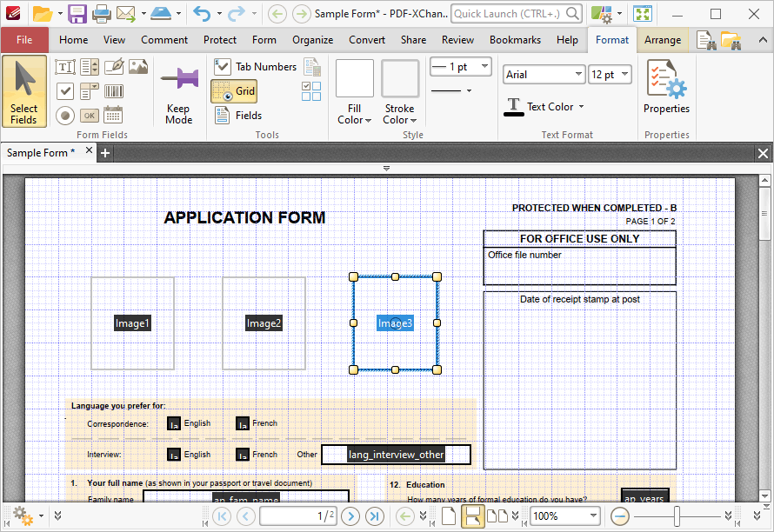Toggle Tab Numbers display
This screenshot has width=774, height=532.
coord(255,67)
